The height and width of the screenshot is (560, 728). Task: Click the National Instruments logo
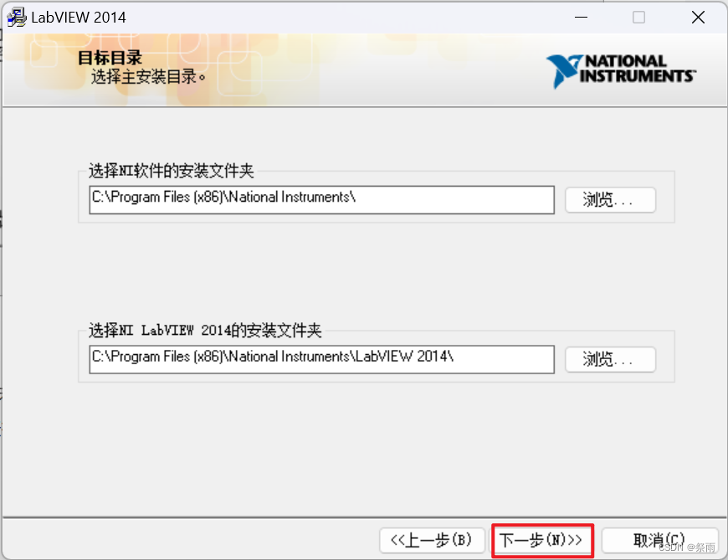click(x=621, y=72)
